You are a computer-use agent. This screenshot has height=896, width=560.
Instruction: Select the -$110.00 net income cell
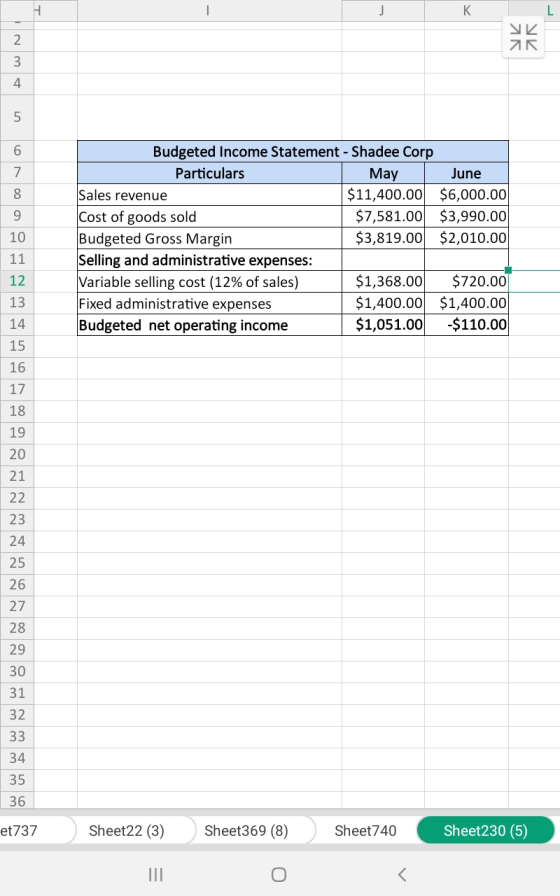coord(466,325)
